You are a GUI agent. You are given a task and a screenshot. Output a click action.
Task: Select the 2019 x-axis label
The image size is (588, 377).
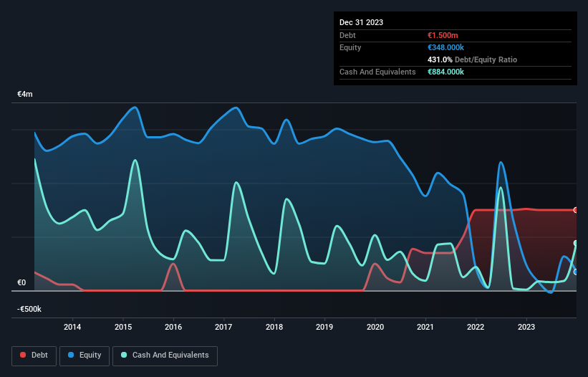click(x=324, y=327)
